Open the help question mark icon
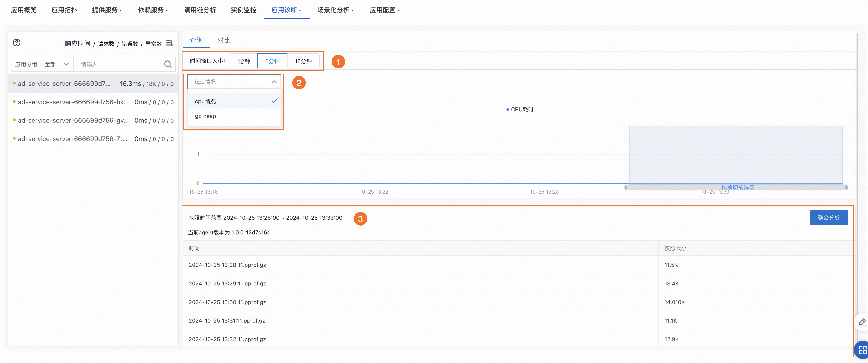 [x=17, y=43]
